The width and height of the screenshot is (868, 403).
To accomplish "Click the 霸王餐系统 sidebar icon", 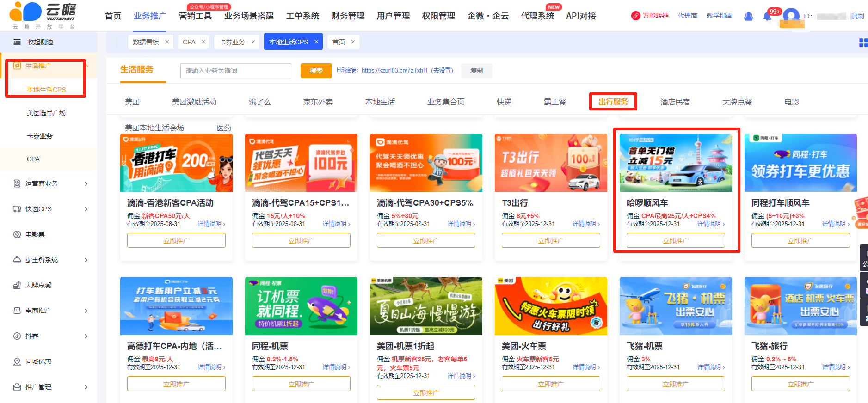I will (x=17, y=260).
